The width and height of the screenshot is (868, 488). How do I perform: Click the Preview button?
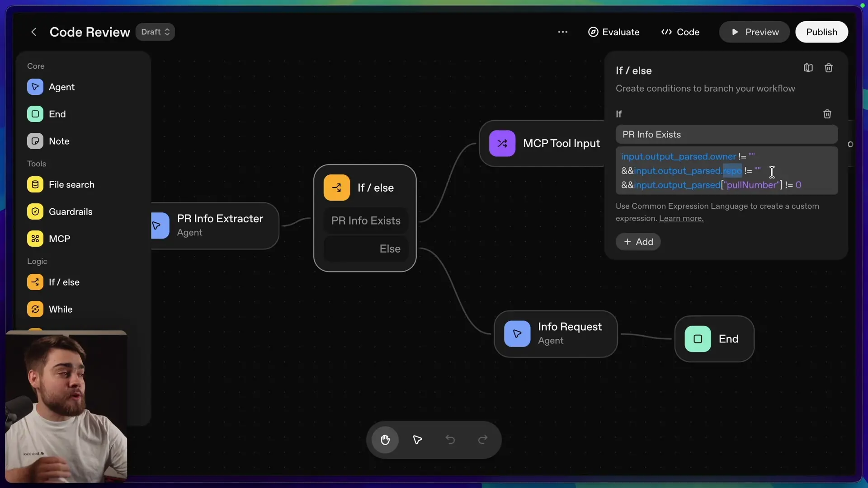(754, 32)
